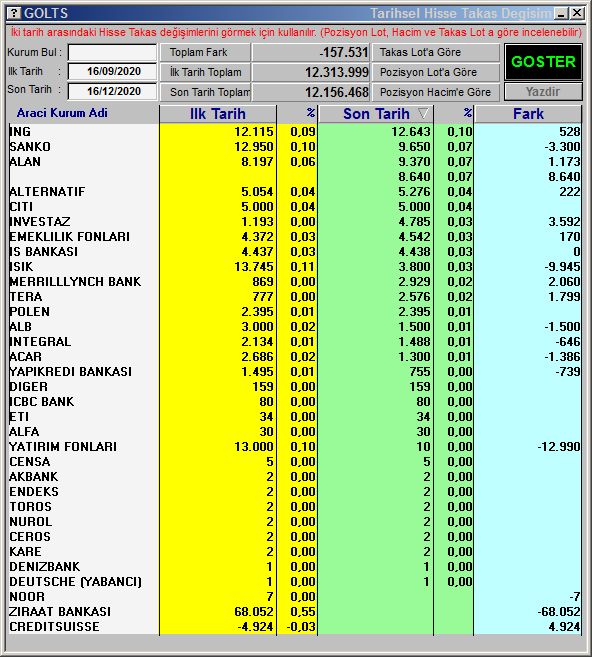Select the DIGER row

point(295,387)
